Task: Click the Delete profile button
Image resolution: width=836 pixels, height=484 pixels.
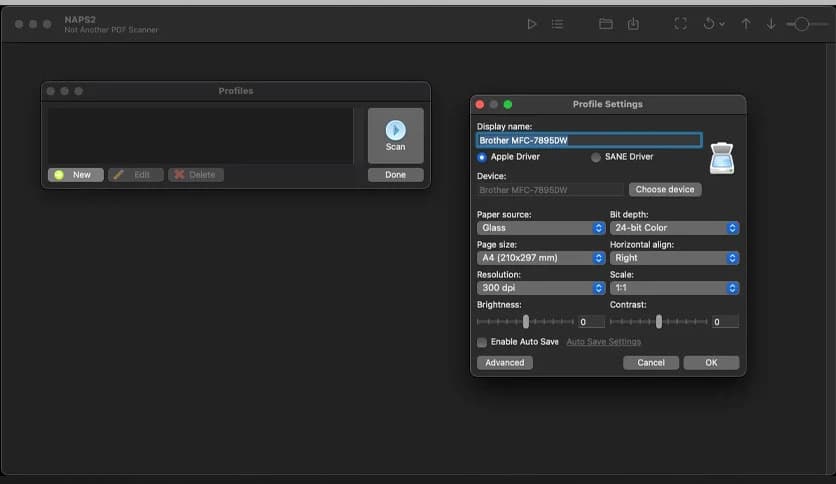Action: coord(196,175)
